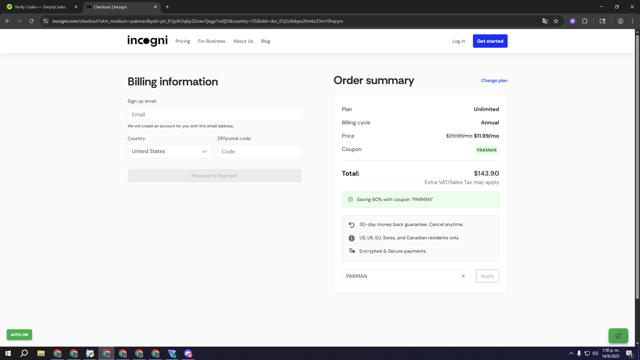Click the Encrypted & Secure payments text
The width and height of the screenshot is (640, 360).
393,251
